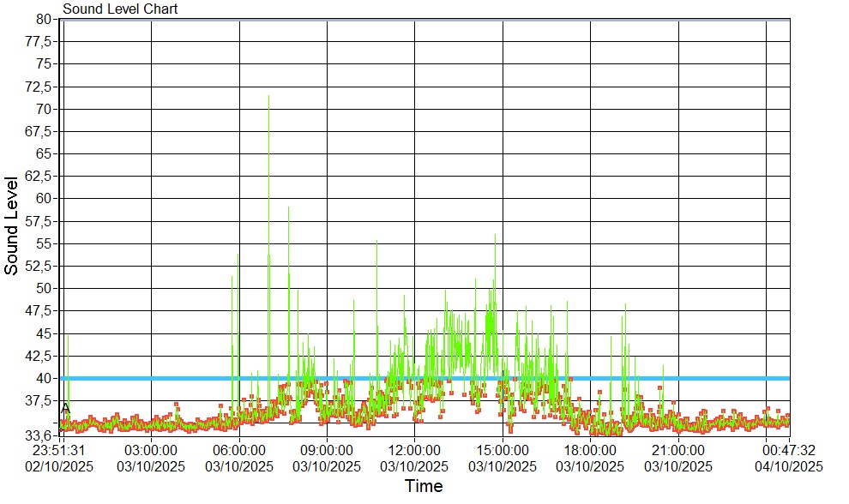Select the 06:00:00 time tick label
The height and width of the screenshot is (504, 849).
(239, 449)
